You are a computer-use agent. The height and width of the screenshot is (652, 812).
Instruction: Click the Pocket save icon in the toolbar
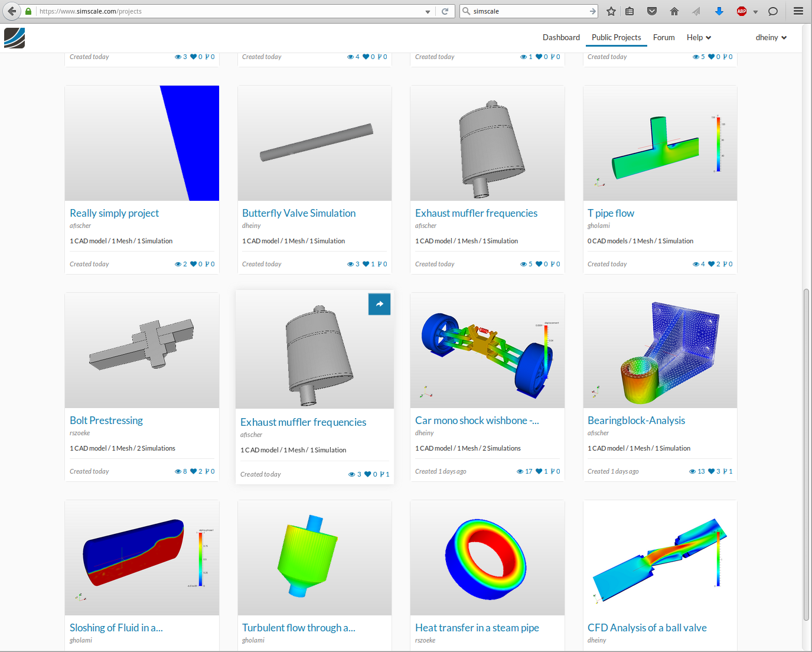pos(651,11)
